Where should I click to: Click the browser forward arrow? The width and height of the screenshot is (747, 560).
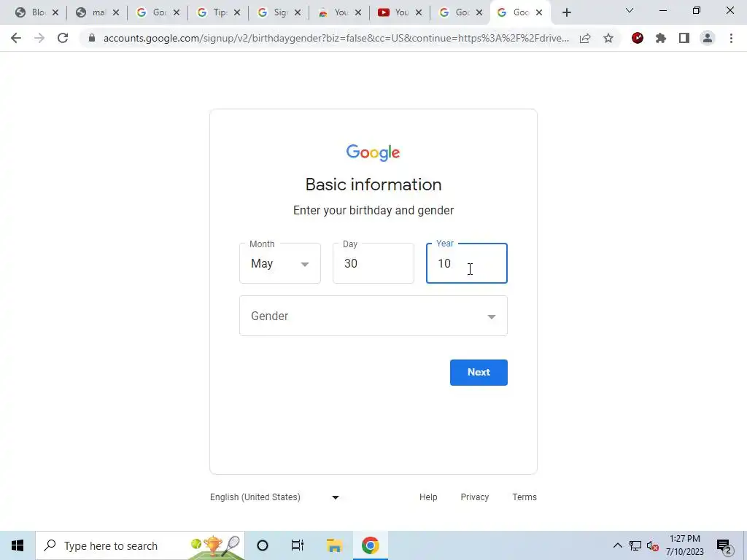click(x=39, y=38)
